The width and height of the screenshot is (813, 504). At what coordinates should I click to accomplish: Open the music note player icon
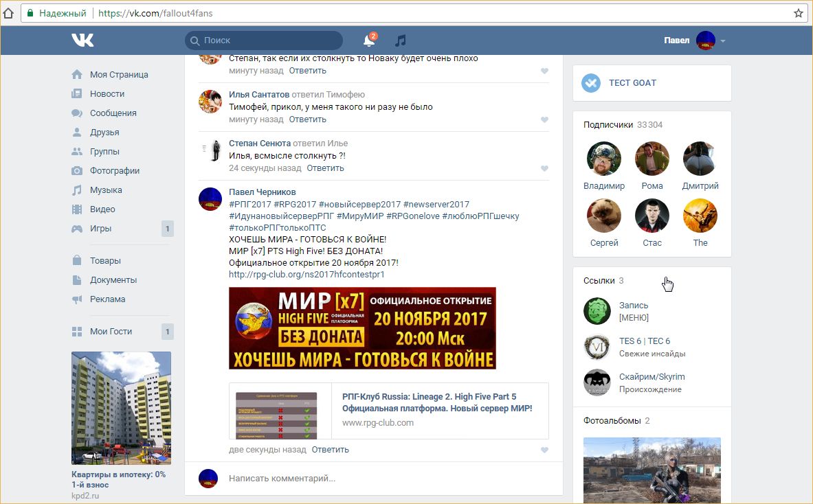click(401, 41)
